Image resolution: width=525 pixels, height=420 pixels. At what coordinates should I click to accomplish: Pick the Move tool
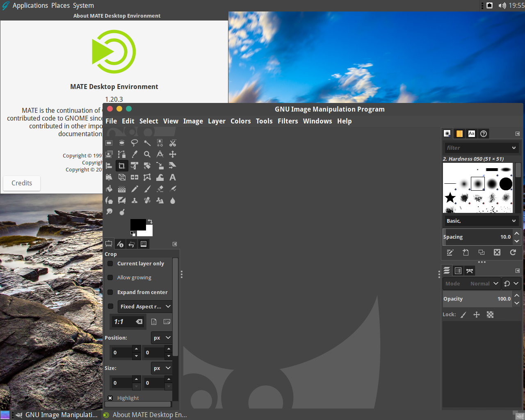pos(173,154)
